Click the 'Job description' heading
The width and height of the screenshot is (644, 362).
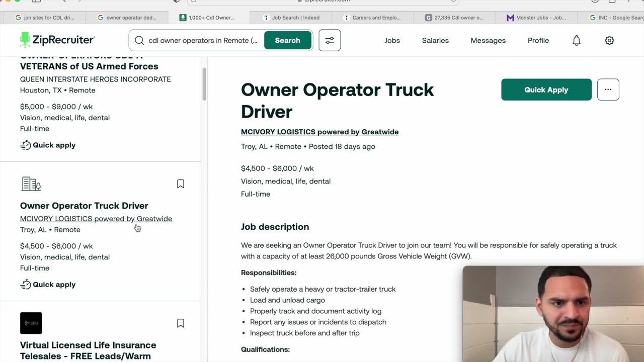(x=275, y=227)
